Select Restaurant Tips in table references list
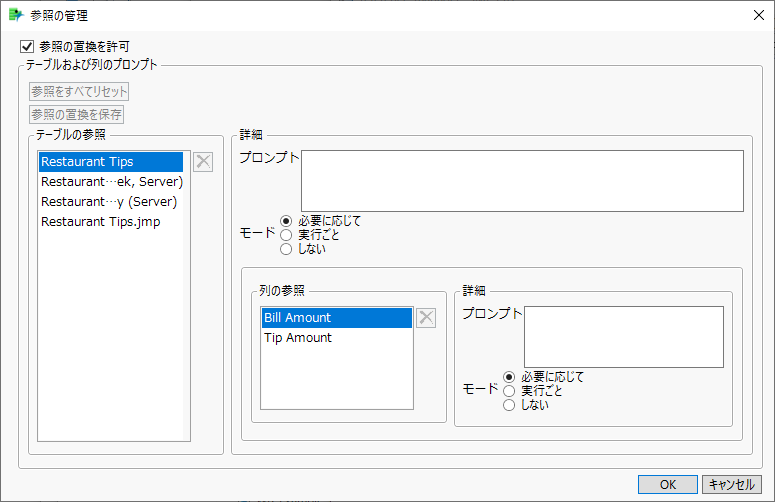 [111, 162]
